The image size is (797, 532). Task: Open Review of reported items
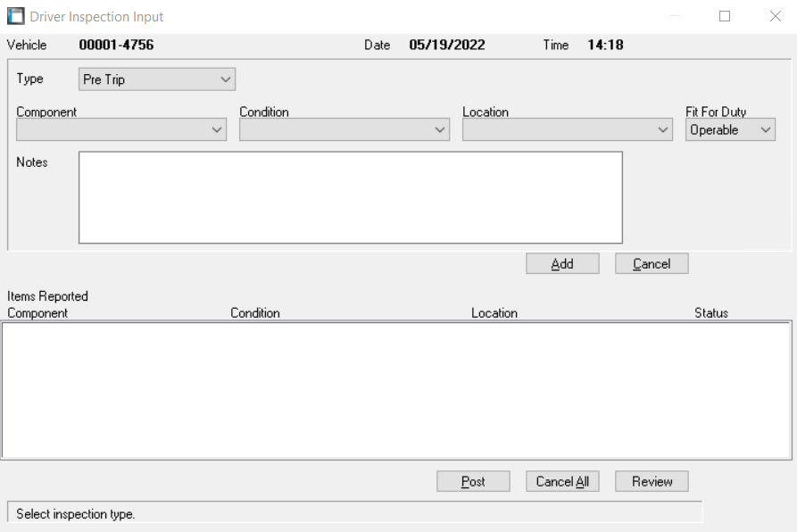tap(652, 481)
